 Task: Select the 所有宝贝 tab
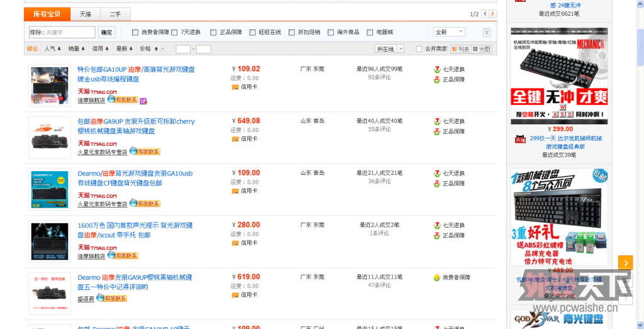(47, 14)
